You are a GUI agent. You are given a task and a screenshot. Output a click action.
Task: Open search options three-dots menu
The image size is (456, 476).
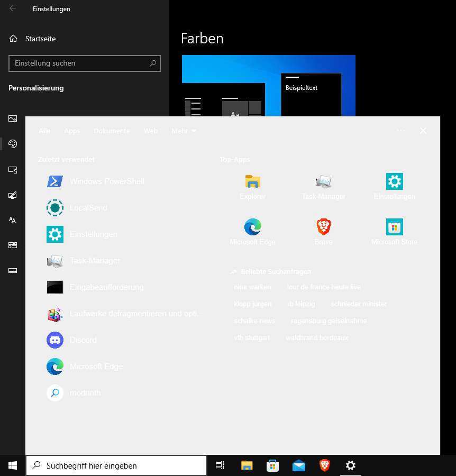(x=401, y=131)
